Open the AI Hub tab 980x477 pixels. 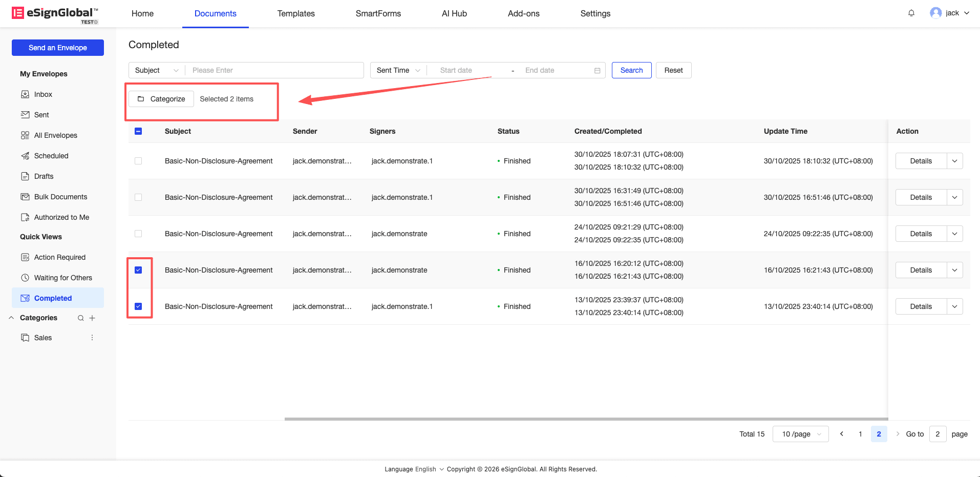click(454, 13)
